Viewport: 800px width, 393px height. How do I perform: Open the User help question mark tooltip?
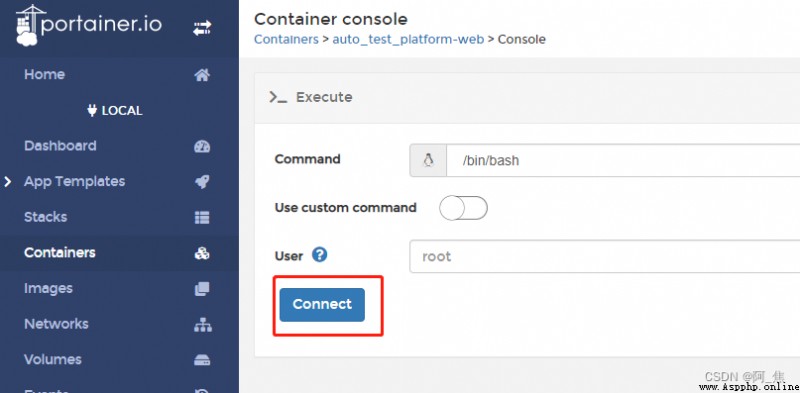coord(319,255)
